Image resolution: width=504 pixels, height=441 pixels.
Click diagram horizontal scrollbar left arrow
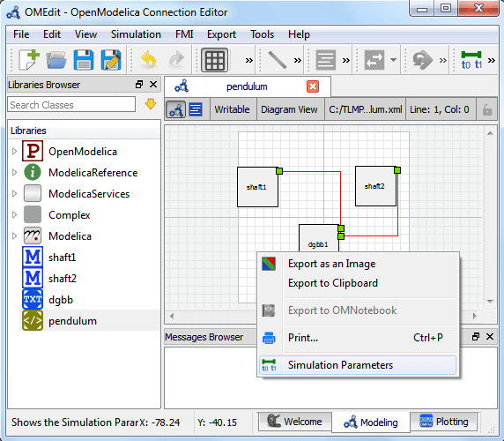[172, 316]
